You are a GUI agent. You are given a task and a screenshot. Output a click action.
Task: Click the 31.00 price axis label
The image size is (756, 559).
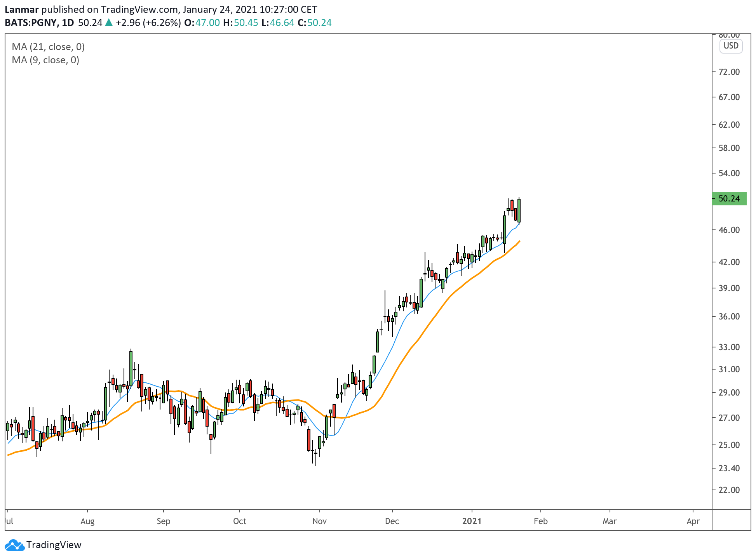tap(729, 369)
